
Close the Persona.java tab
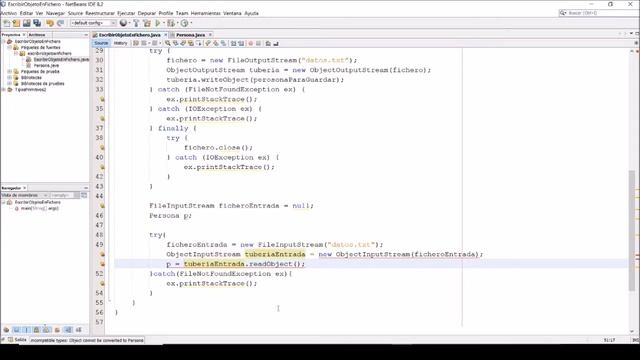[210, 35]
